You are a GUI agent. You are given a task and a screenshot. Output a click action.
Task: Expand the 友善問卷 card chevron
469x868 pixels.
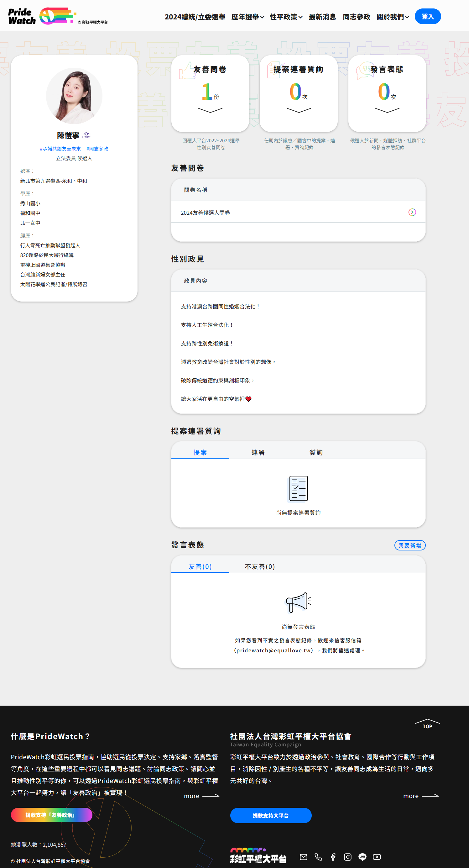(x=210, y=110)
